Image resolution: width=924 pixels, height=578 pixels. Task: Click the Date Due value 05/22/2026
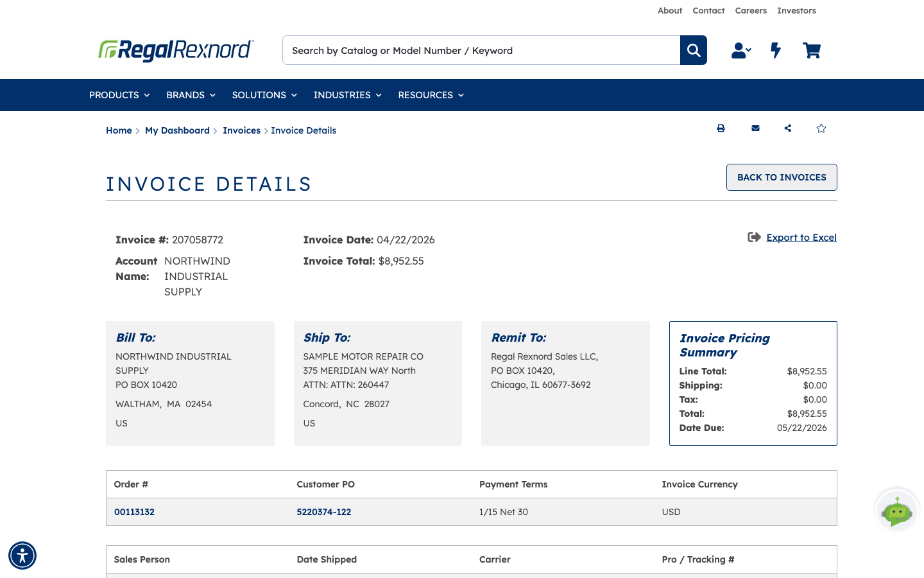click(802, 428)
